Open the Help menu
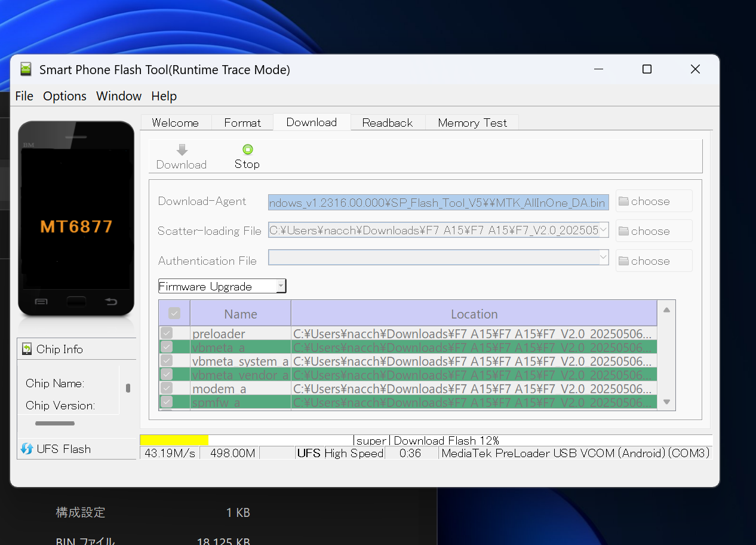The height and width of the screenshot is (545, 756). pyautogui.click(x=164, y=96)
